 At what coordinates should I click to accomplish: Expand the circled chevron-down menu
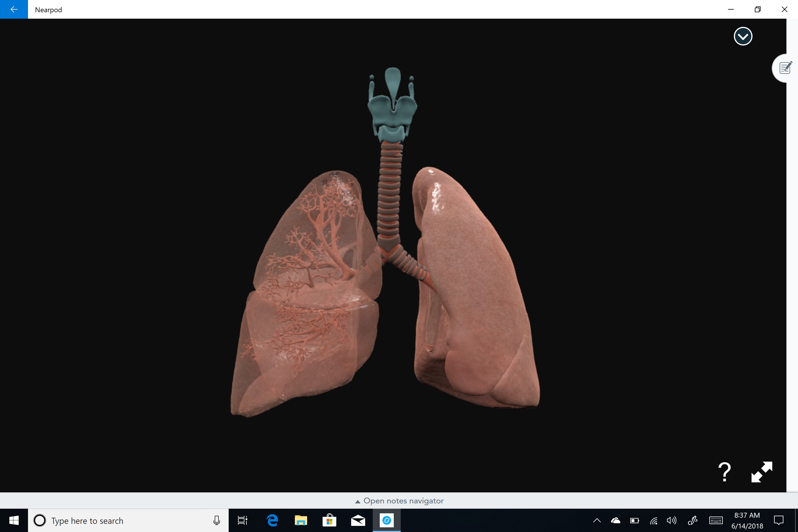pos(743,36)
